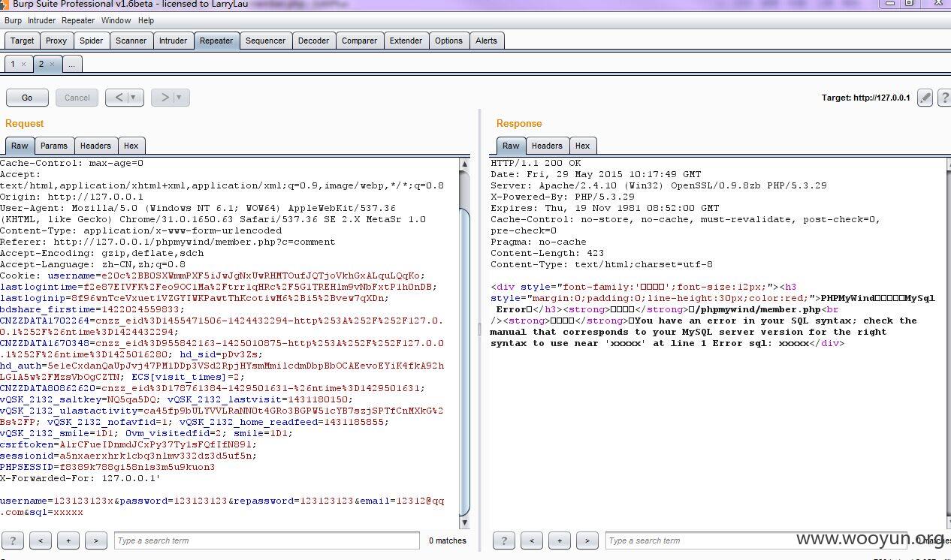Open the Help menu

click(x=146, y=20)
